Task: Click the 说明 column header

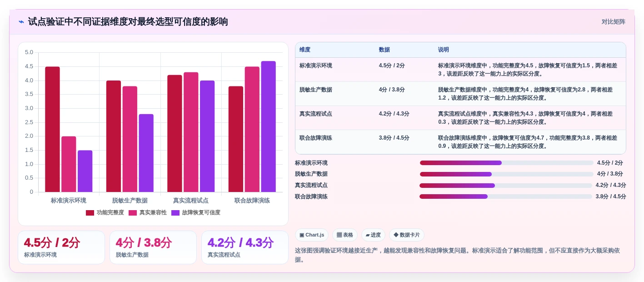Action: [x=444, y=50]
